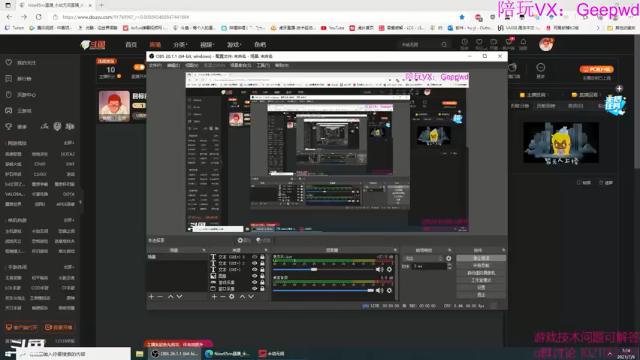
Task: Mute the Mic/Aux speaker icon
Action: 379,269
